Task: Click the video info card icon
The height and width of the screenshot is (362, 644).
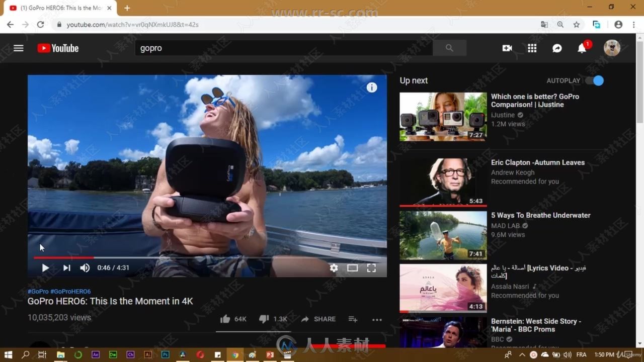Action: (372, 87)
